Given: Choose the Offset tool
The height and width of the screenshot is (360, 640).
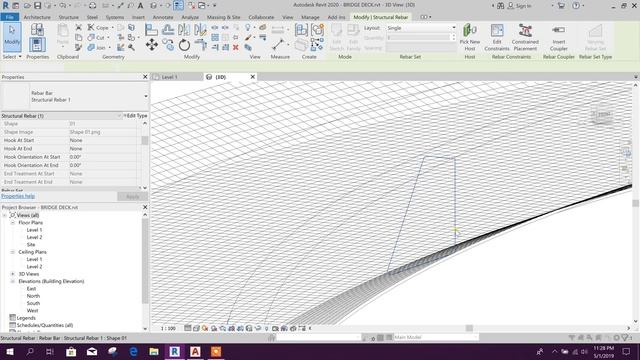Looking at the screenshot, I should 168,29.
